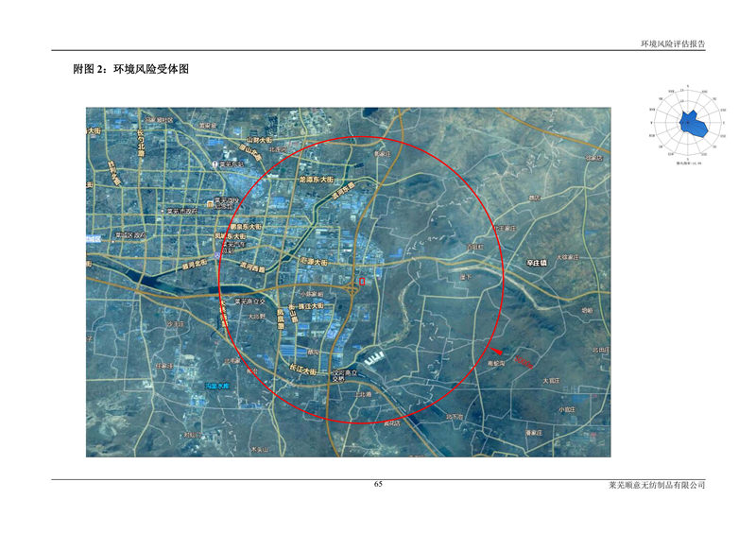The image size is (756, 534).
Task: Click the page number 65
Action: click(378, 484)
